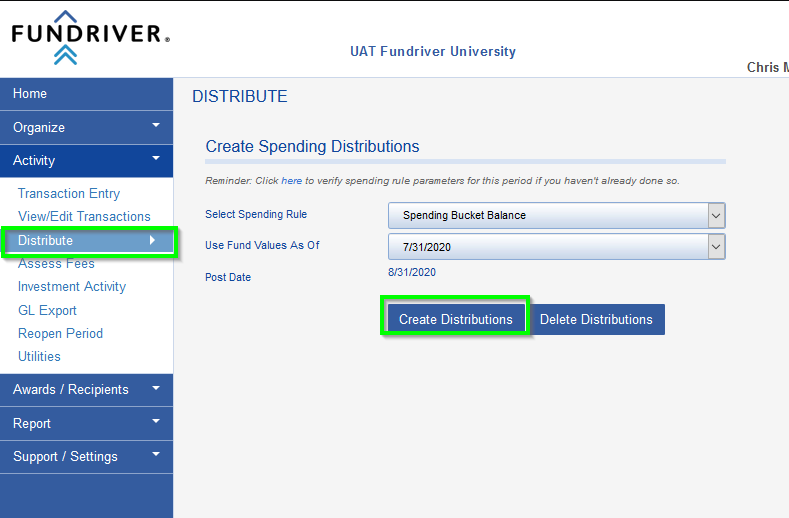The width and height of the screenshot is (789, 518).
Task: Open Transaction Entry
Action: (69, 193)
